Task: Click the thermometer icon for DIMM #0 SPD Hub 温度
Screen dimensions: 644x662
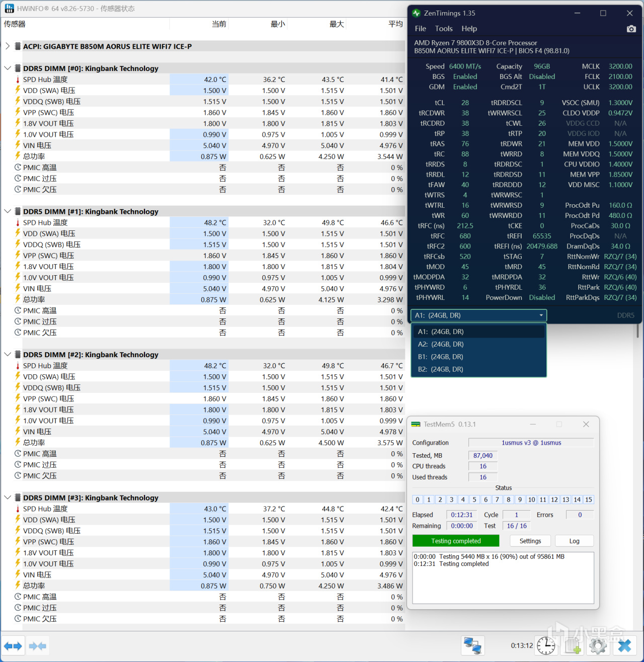Action: [x=18, y=79]
